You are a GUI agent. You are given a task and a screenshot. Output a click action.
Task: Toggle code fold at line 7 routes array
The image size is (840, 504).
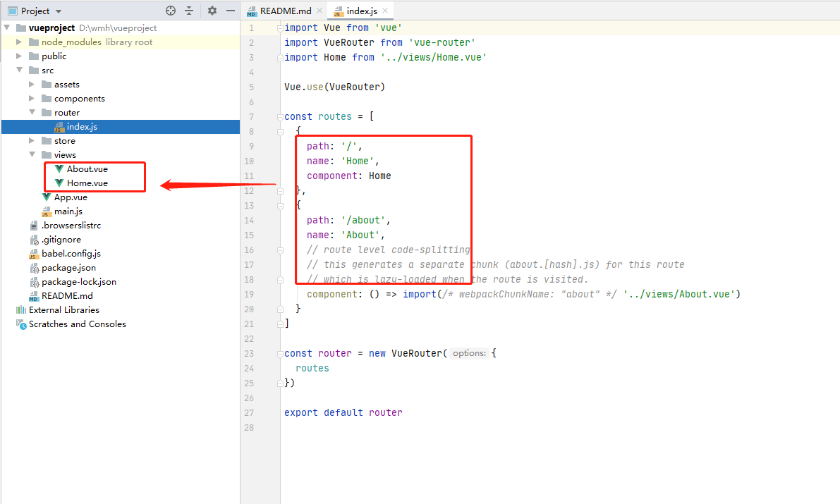point(279,117)
